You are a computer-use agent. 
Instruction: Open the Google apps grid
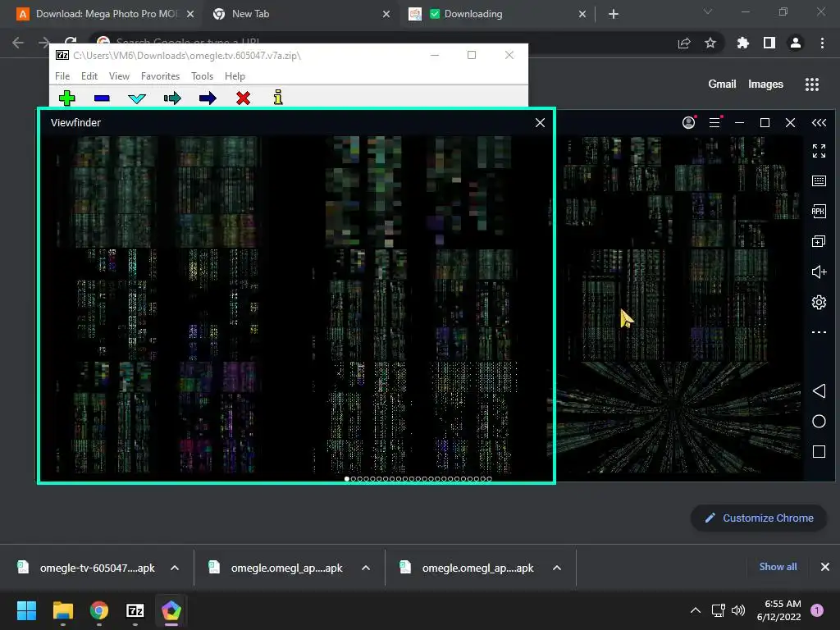[x=811, y=84]
